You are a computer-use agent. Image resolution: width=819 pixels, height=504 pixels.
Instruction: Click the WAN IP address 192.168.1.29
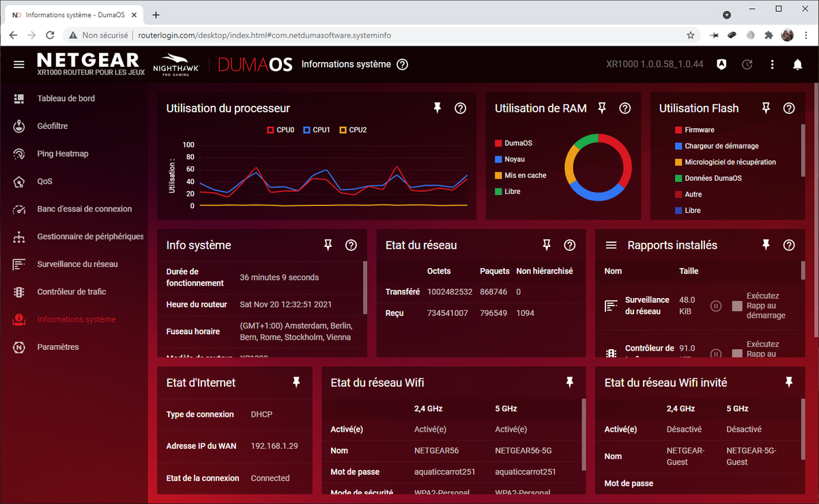point(274,446)
